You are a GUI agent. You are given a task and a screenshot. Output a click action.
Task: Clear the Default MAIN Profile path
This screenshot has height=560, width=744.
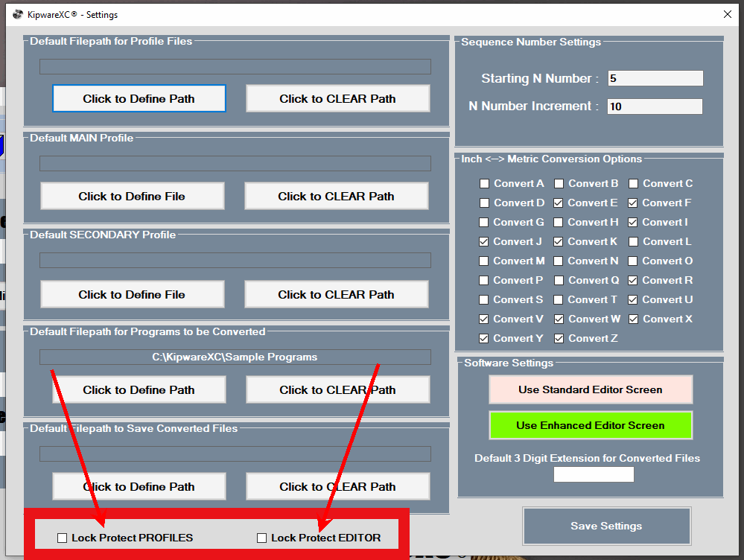[x=337, y=196]
